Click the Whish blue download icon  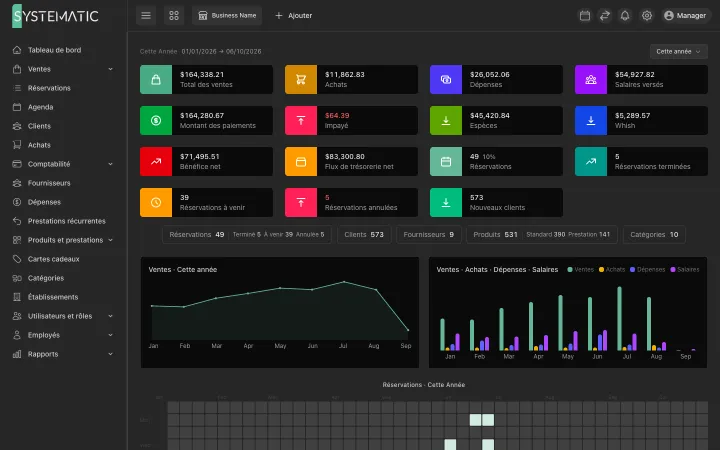591,120
